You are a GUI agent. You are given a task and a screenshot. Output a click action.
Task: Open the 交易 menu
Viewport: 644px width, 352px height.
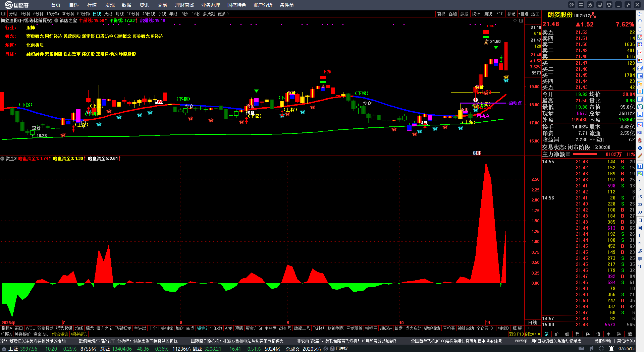(162, 5)
